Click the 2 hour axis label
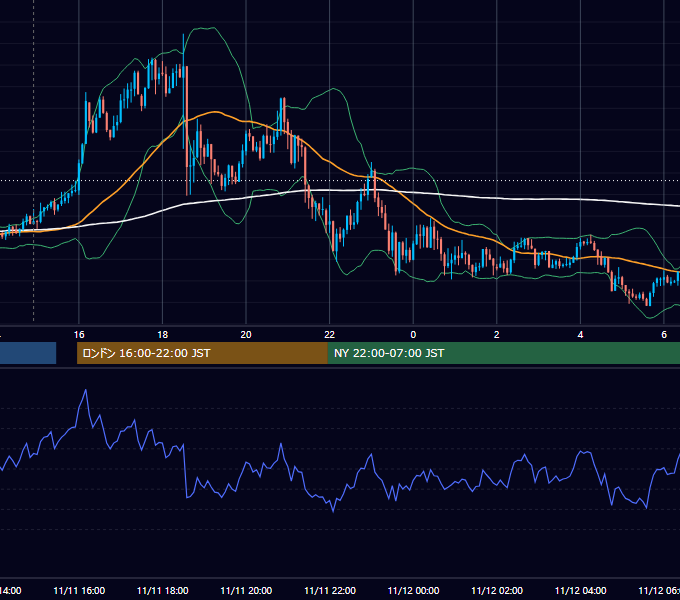Image resolution: width=680 pixels, height=600 pixels. (497, 335)
